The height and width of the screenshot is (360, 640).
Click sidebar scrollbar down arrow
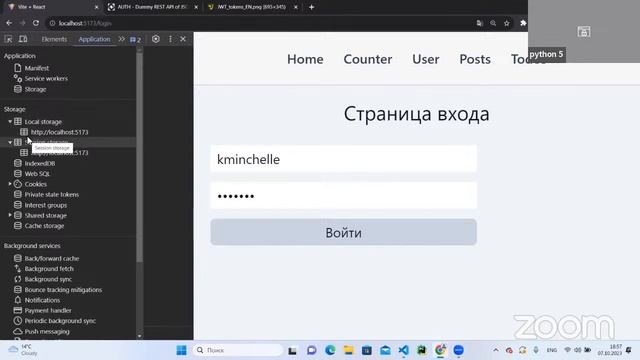140,336
